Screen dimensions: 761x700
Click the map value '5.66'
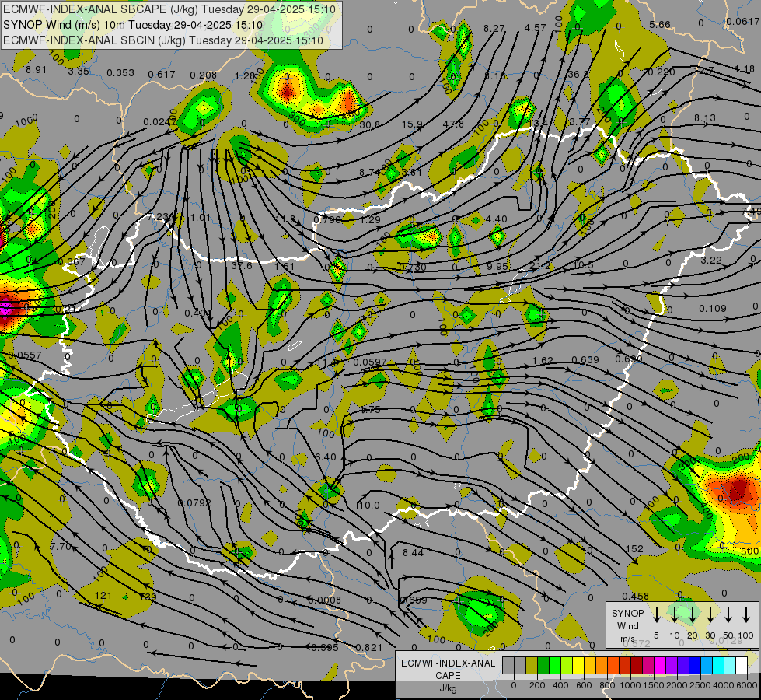coord(660,24)
